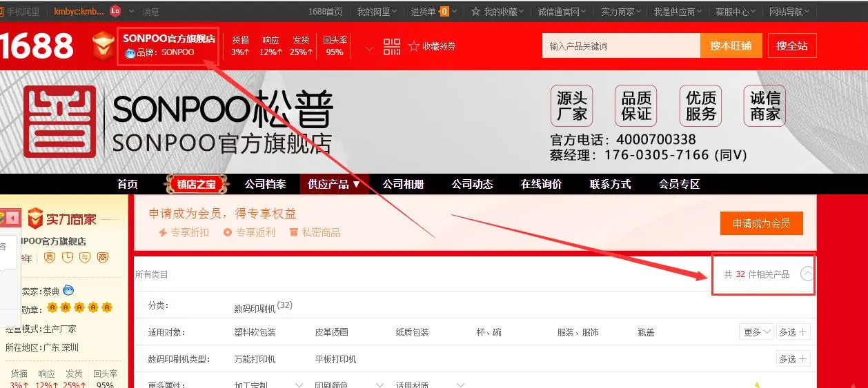Filter by 平板打印机 type
868x388 pixels.
pyautogui.click(x=335, y=359)
